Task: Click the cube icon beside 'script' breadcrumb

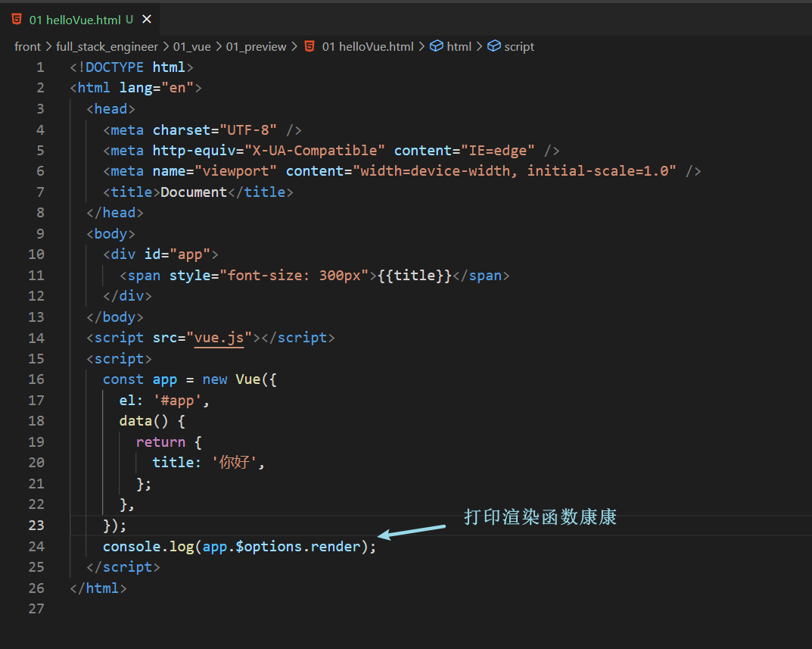Action: click(x=494, y=46)
